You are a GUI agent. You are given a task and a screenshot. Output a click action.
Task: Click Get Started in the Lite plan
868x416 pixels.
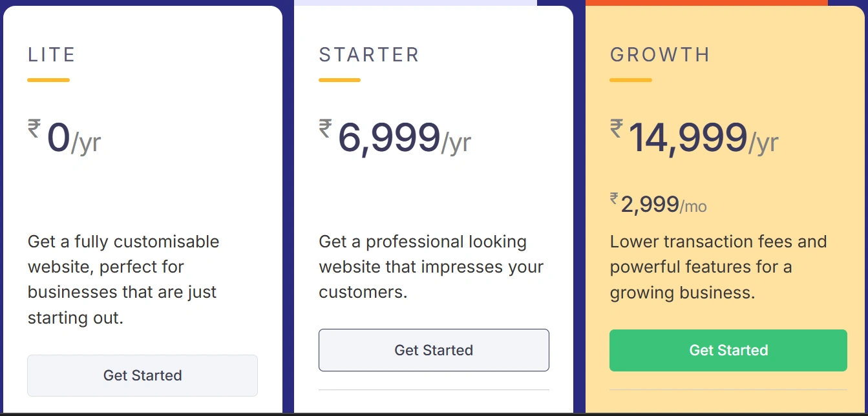(x=142, y=375)
